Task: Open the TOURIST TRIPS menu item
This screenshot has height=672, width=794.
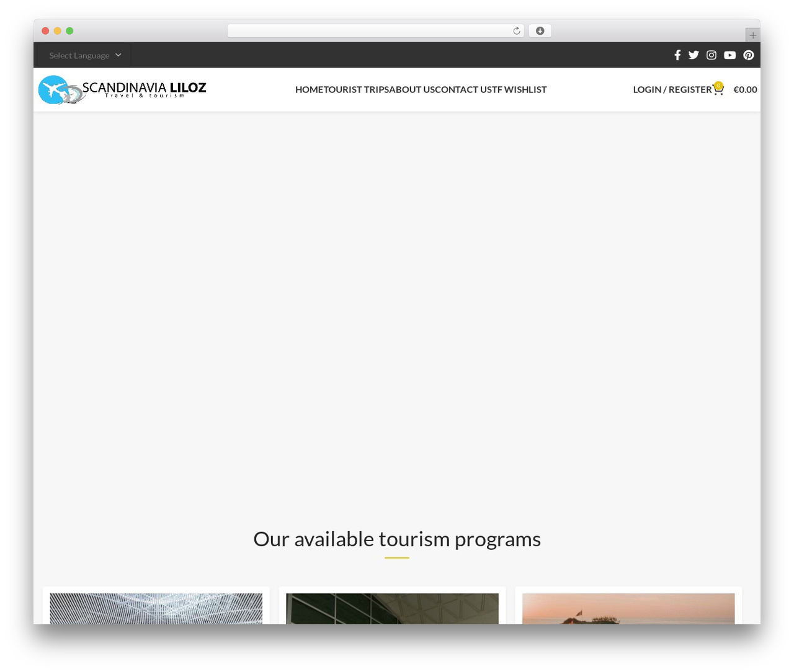Action: coord(357,89)
